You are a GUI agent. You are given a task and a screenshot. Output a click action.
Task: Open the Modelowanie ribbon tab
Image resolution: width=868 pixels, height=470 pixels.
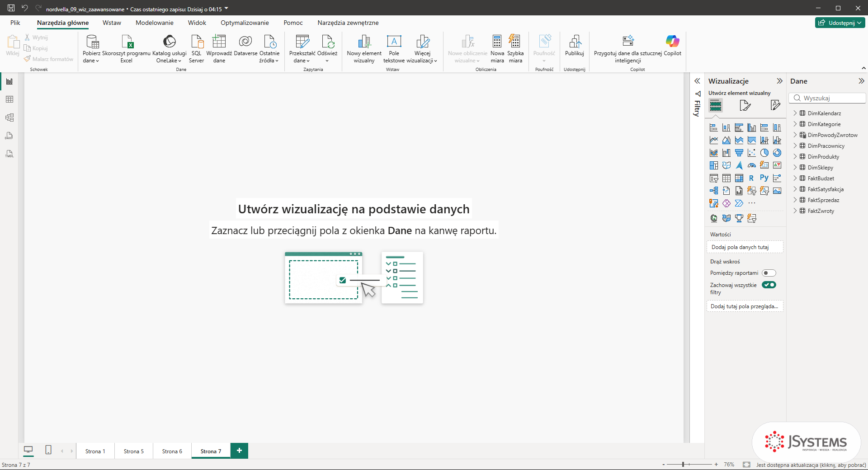[x=155, y=23]
